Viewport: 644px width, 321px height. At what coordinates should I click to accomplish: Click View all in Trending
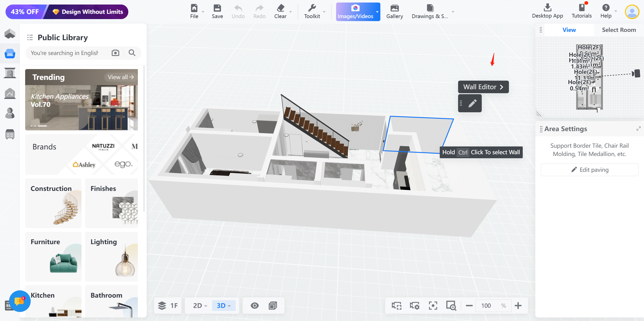point(120,77)
